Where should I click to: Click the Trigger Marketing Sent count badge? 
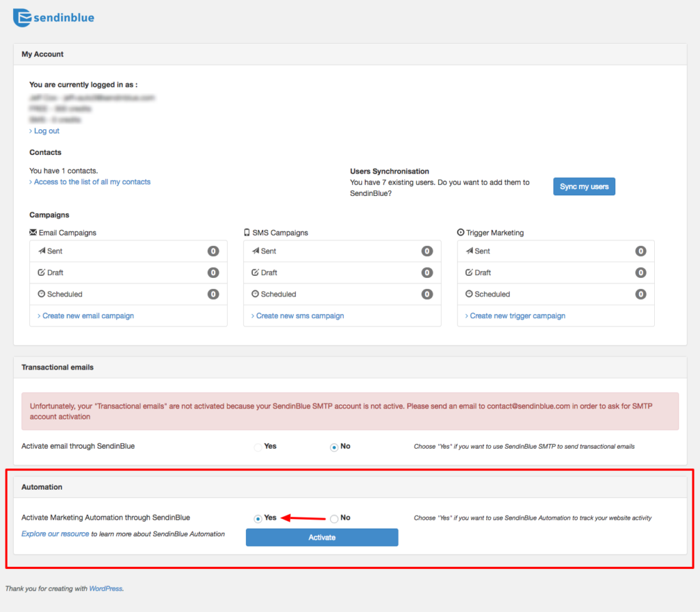[641, 251]
